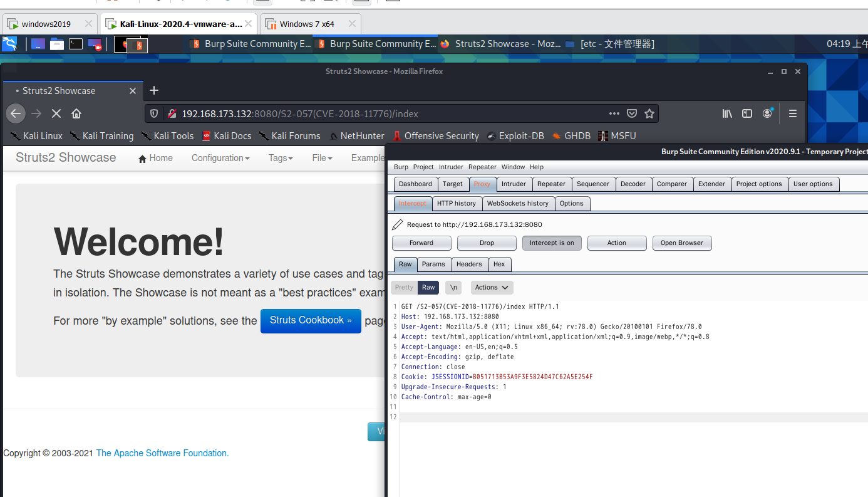Viewport: 868px width, 497px height.
Task: Open the User options tab
Action: 813,184
